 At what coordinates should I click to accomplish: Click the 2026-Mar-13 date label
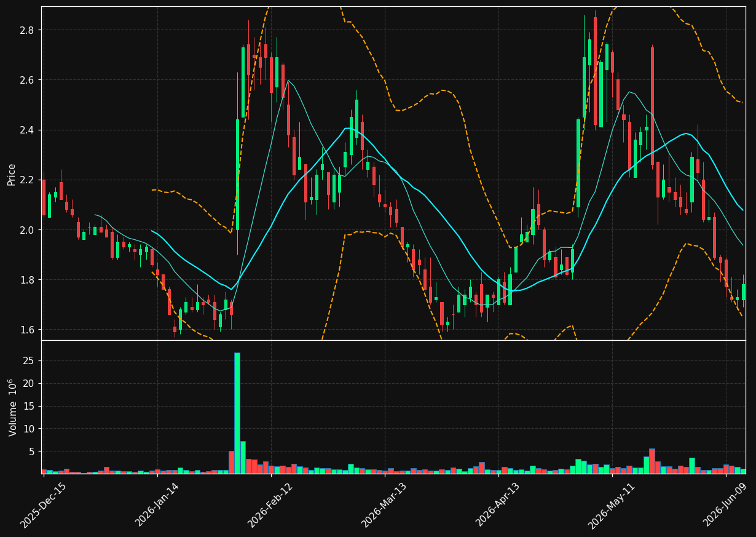(384, 505)
